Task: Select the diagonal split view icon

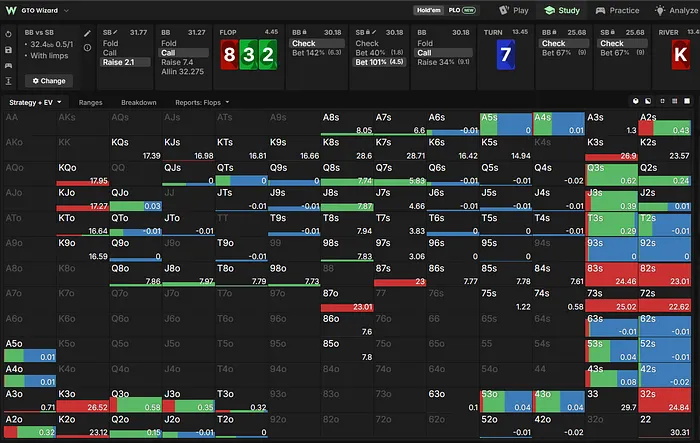Action: [648, 101]
